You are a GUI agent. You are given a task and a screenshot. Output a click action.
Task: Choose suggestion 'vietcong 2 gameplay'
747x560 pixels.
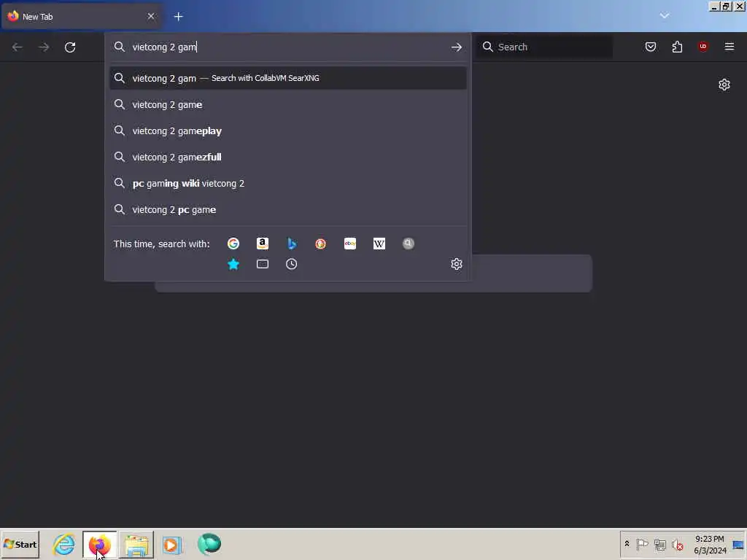(x=287, y=131)
